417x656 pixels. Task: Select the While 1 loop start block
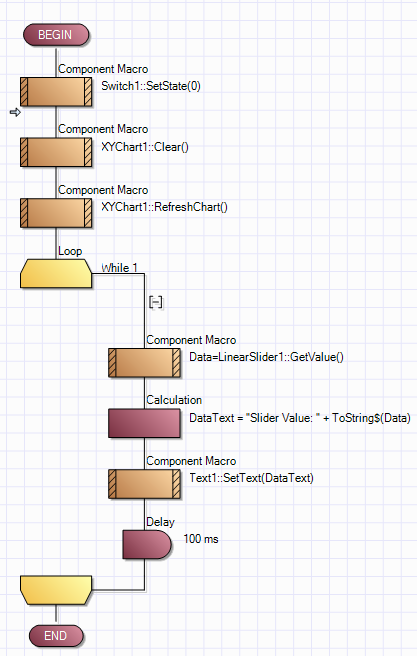click(x=56, y=274)
